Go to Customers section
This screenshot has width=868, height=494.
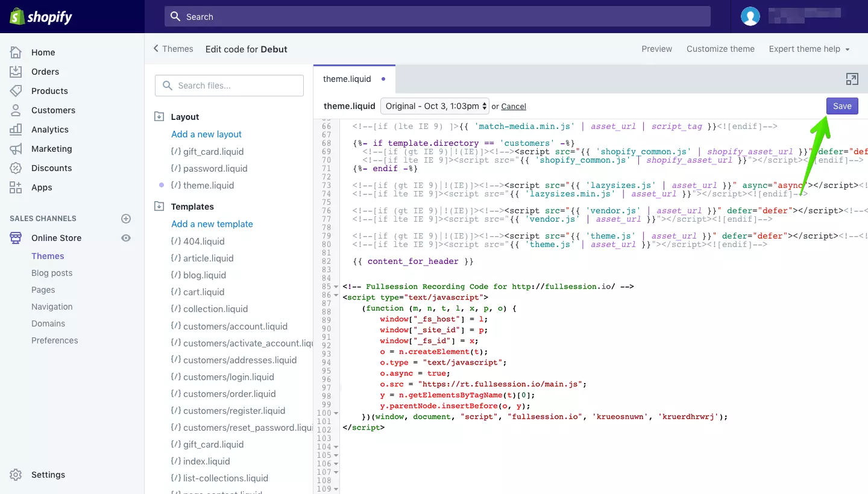point(53,110)
